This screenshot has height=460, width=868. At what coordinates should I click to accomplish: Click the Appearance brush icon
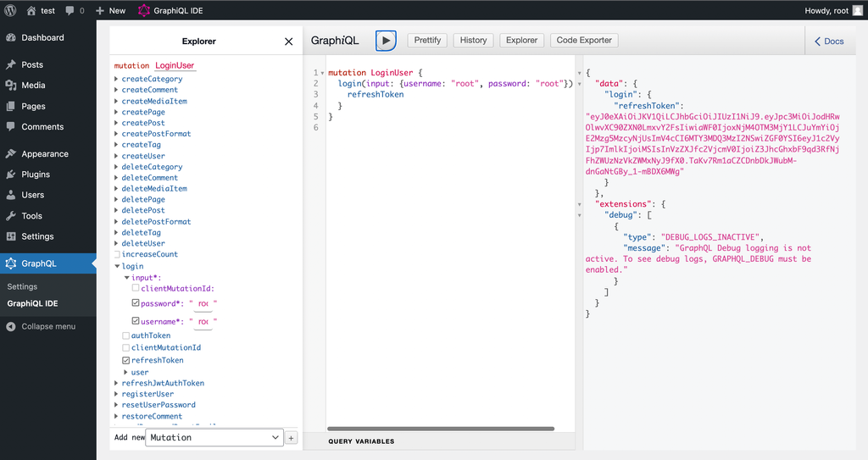pyautogui.click(x=10, y=154)
